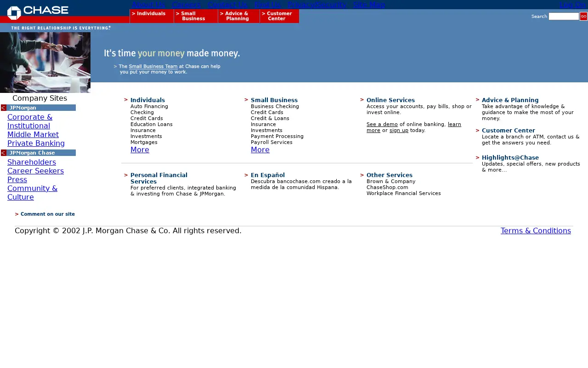Click the learn more link
This screenshot has width=588, height=368.
pos(414,127)
